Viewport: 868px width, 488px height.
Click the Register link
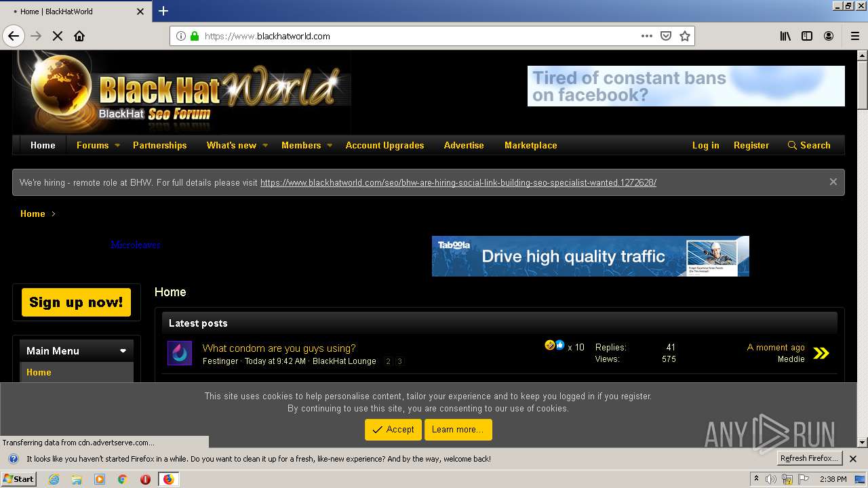[x=751, y=145]
